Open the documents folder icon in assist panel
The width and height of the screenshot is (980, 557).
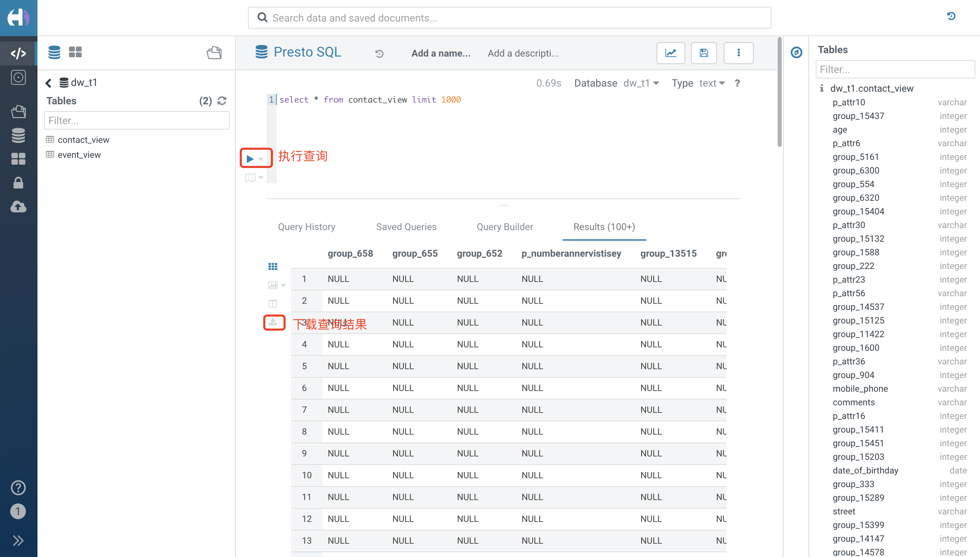(x=215, y=52)
